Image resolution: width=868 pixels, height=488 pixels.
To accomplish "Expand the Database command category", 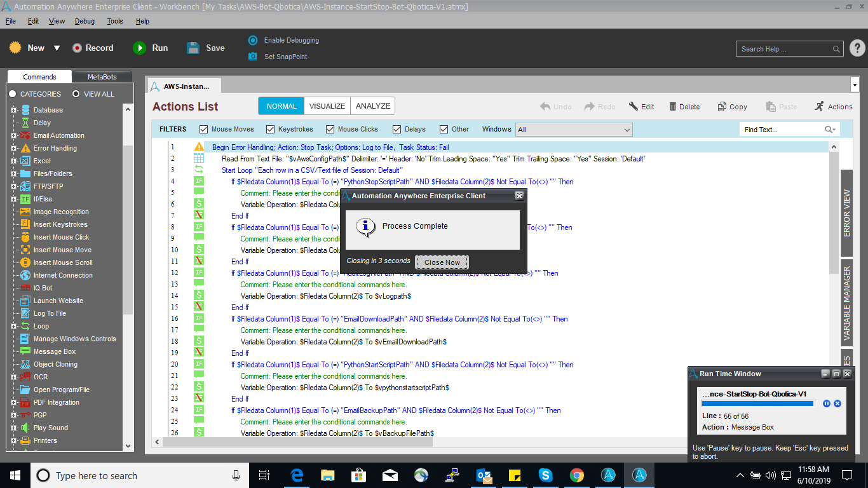I will click(13, 110).
